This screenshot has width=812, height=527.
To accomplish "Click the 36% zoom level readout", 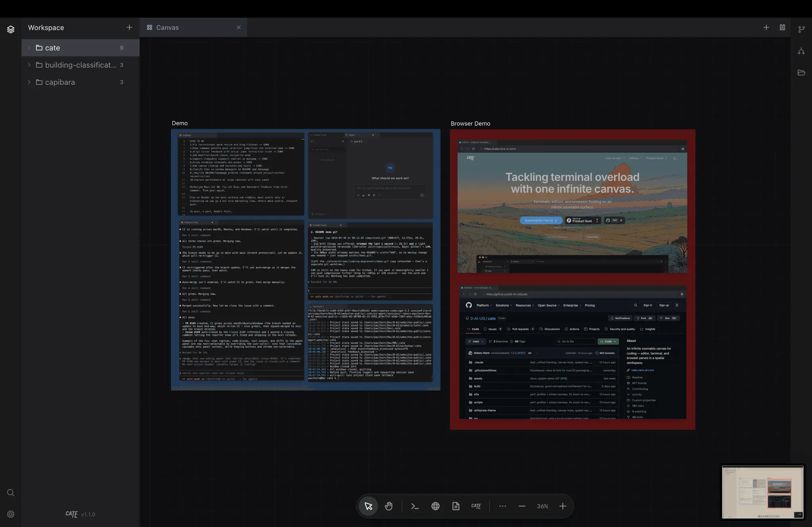I will (542, 506).
